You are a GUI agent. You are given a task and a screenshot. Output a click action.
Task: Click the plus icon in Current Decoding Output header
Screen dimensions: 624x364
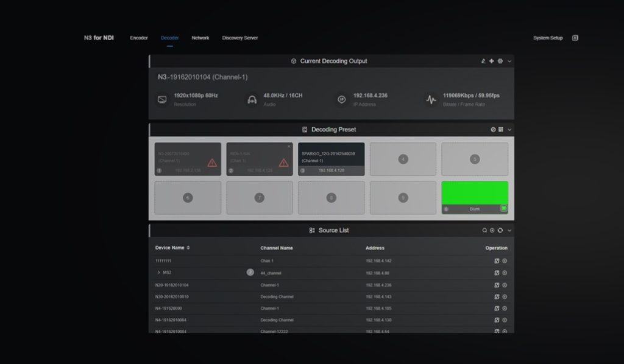[x=492, y=61]
